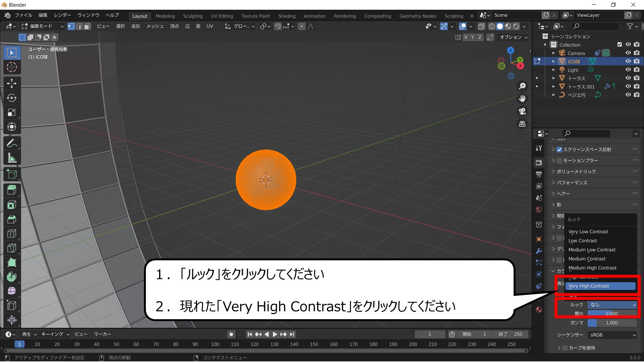This screenshot has width=644, height=362.
Task: Select the Smooth tool
Action: coord(12,291)
